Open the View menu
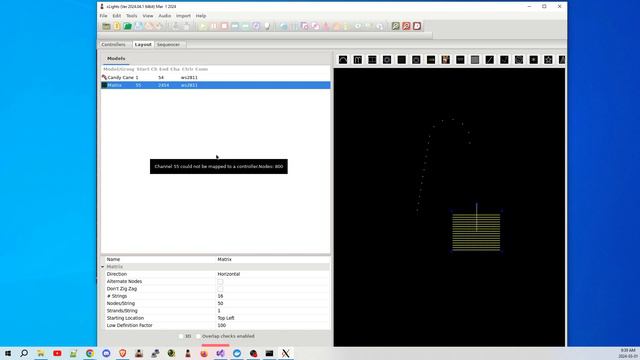 point(148,16)
